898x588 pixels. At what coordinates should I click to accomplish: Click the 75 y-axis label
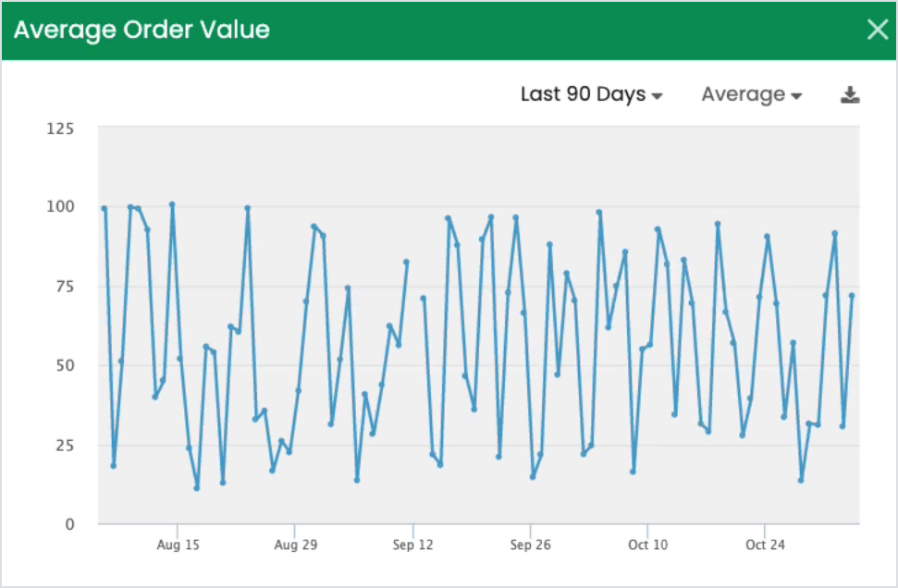point(63,286)
